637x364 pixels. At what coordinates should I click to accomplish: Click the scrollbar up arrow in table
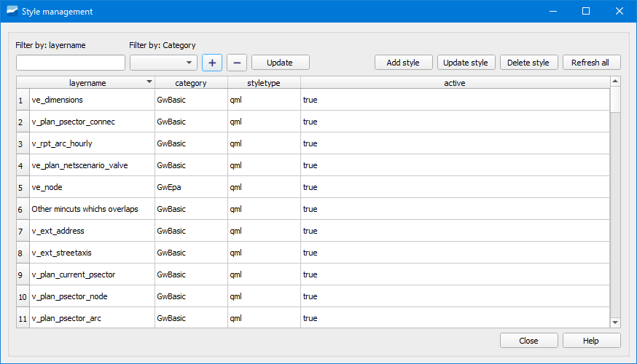[615, 82]
